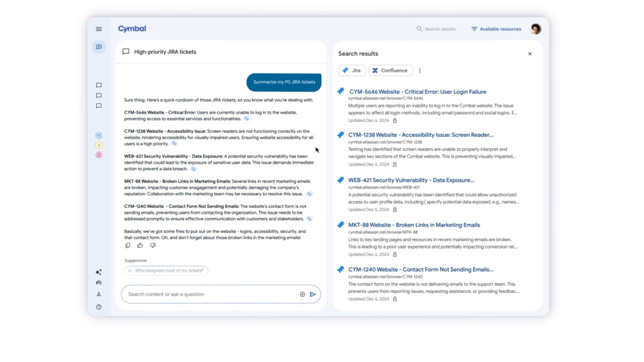Open the second chat history icon
This screenshot has height=362, width=644.
99,96
